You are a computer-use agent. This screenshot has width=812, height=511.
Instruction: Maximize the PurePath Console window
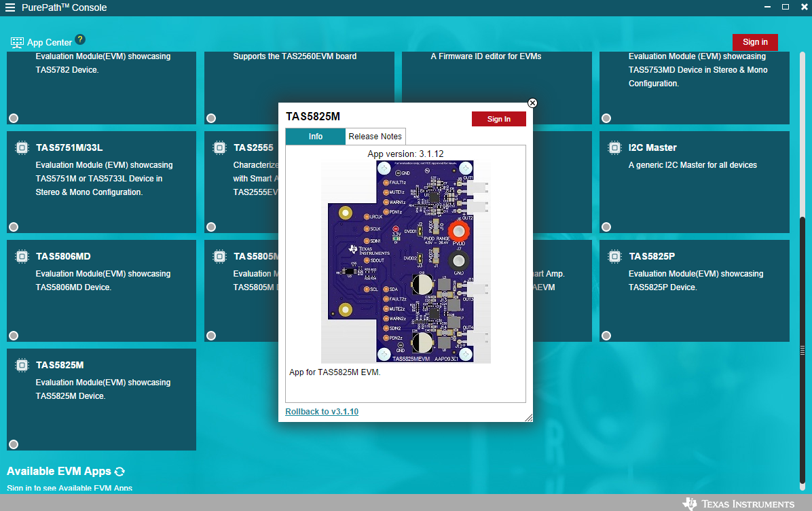click(x=785, y=7)
